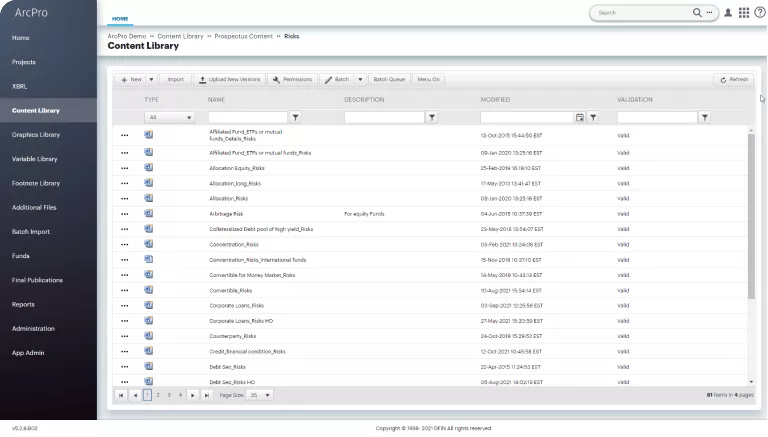Apply the Name column filter icon
The height and width of the screenshot is (437, 768).
[295, 118]
